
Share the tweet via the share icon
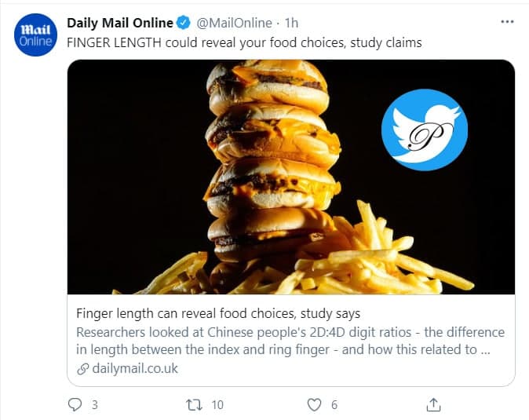pyautogui.click(x=432, y=404)
